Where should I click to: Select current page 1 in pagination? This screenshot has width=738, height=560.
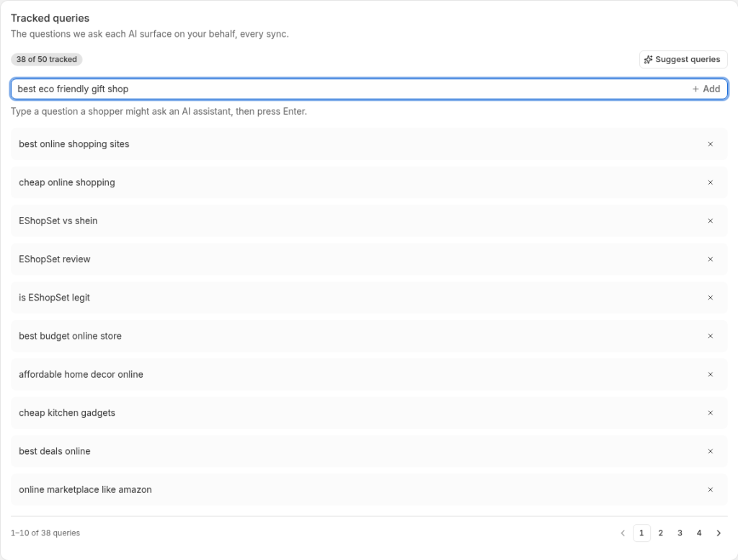[x=641, y=533]
